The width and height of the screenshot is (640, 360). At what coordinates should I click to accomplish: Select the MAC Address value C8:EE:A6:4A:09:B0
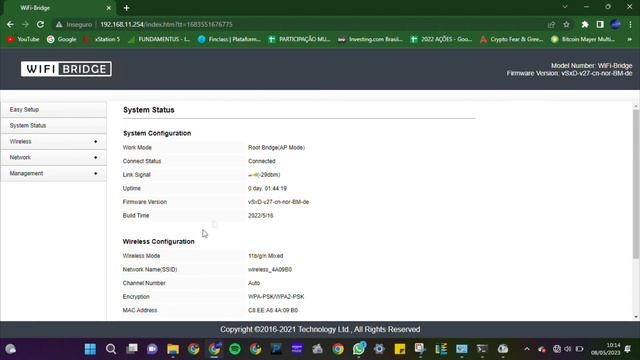[x=273, y=310]
